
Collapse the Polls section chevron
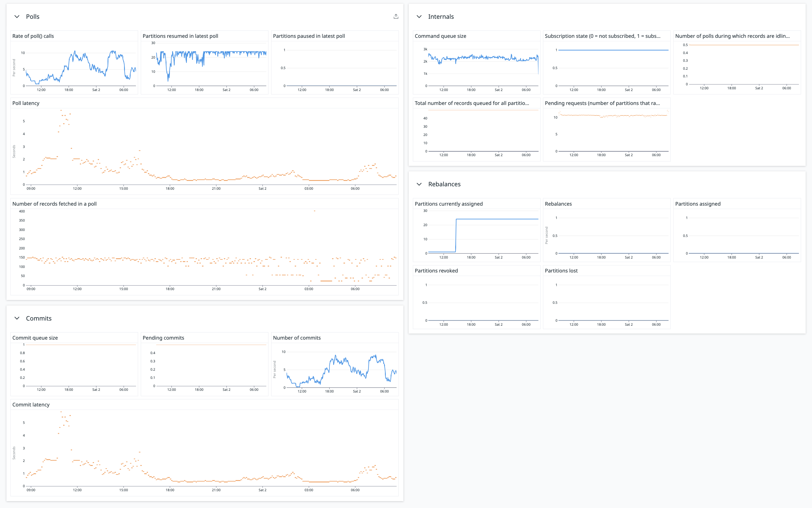17,16
